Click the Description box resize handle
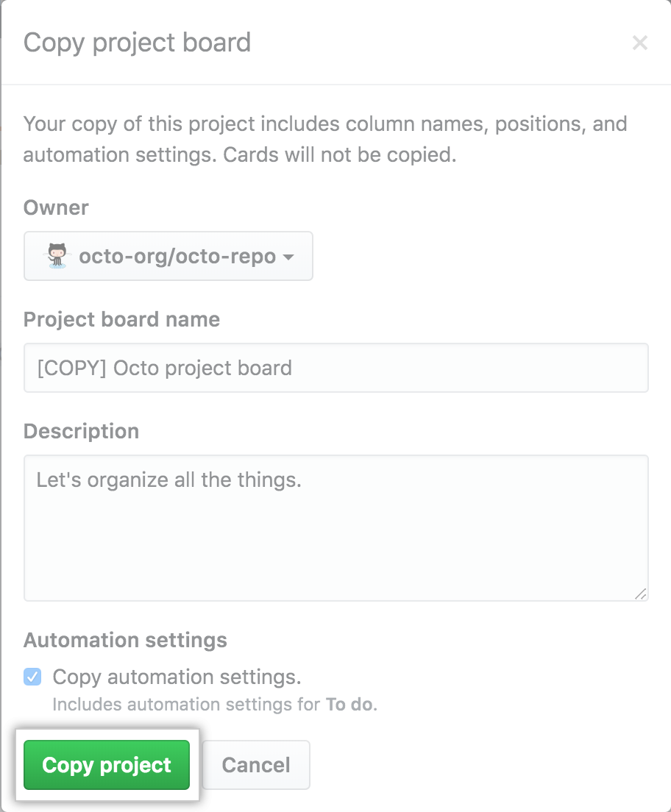The height and width of the screenshot is (812, 671). point(640,593)
